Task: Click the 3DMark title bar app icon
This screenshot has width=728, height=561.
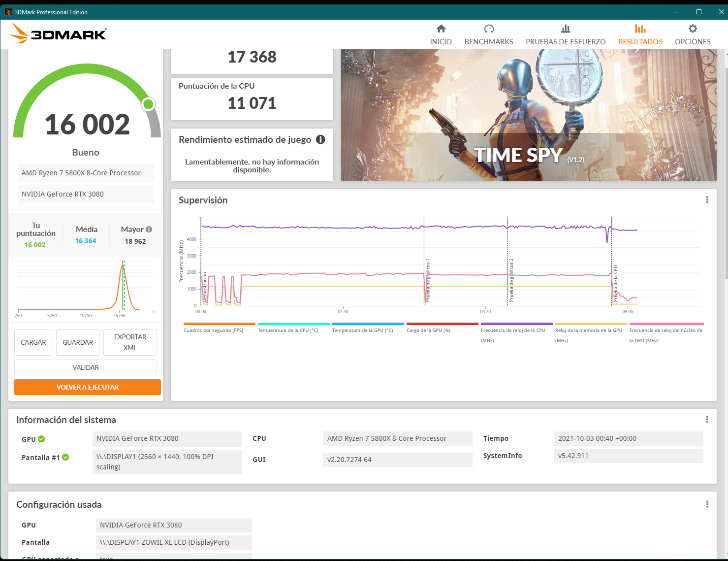Action: pos(8,12)
